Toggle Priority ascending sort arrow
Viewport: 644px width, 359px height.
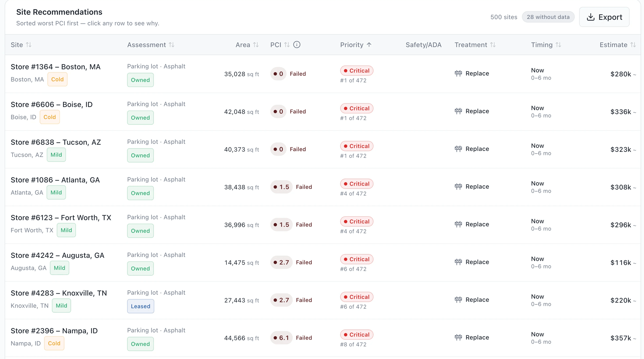(x=369, y=45)
